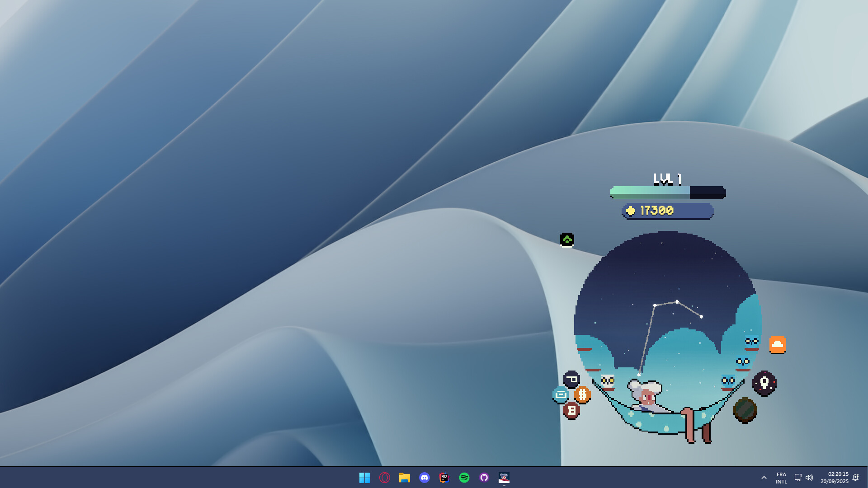
Task: Click the 17300 star currency counter
Action: tap(667, 210)
